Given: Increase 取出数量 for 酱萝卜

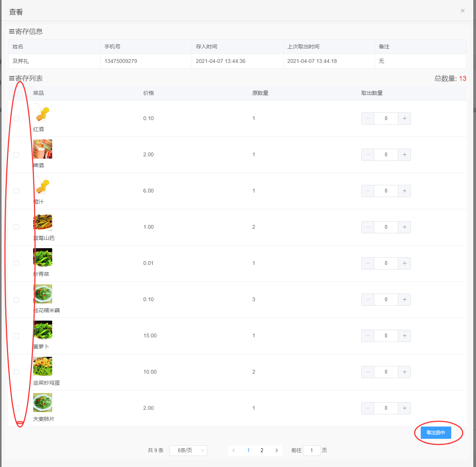Looking at the screenshot, I should point(404,336).
